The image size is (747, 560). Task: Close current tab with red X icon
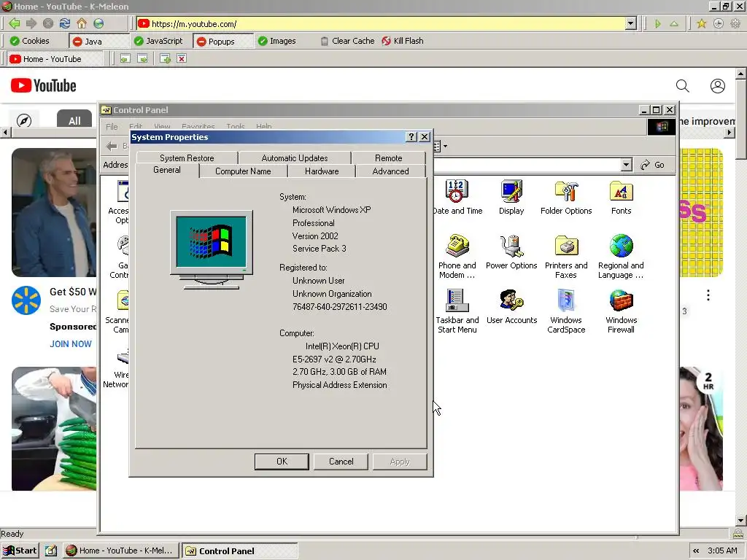tap(182, 58)
